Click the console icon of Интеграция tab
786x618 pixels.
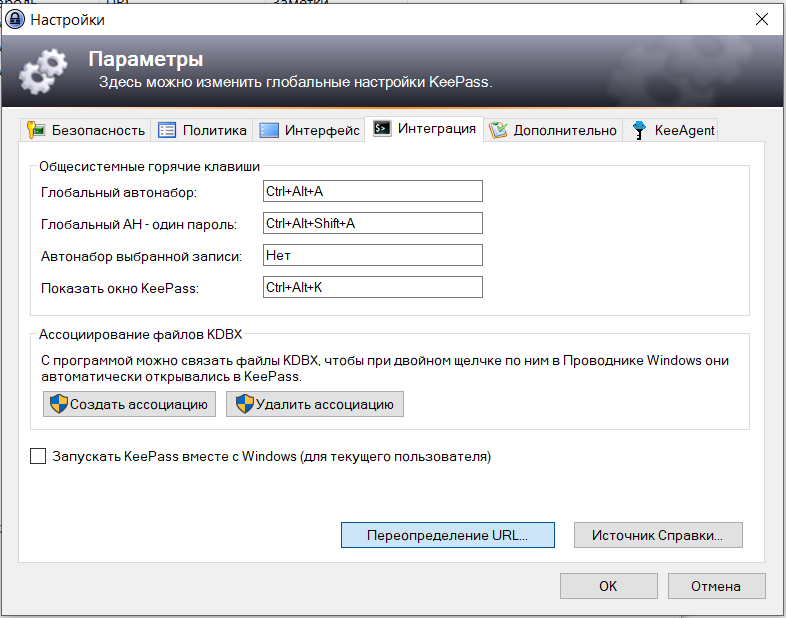coord(382,128)
